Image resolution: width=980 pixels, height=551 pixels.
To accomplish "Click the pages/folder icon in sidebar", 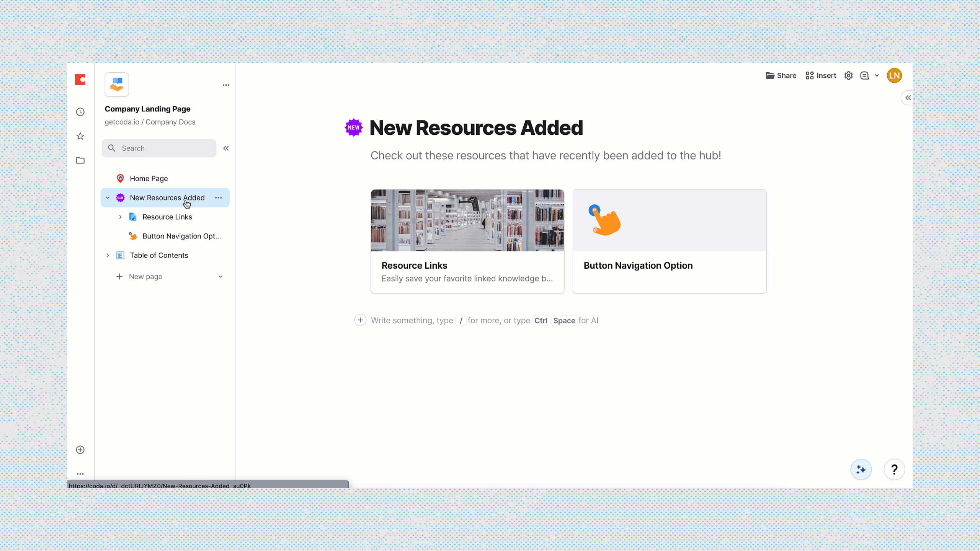I will click(x=80, y=160).
